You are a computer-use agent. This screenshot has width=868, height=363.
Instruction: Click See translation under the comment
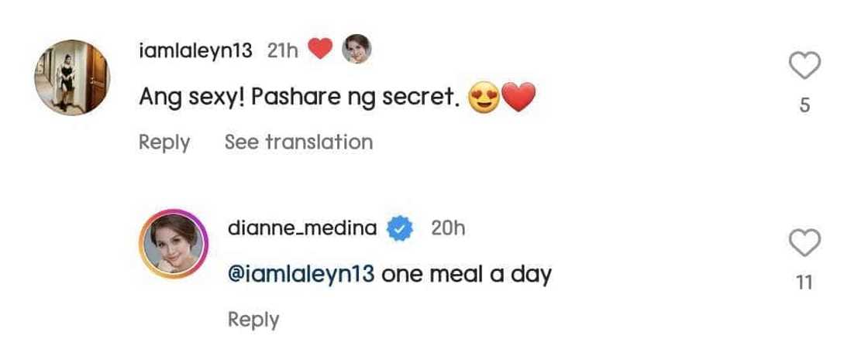point(298,142)
